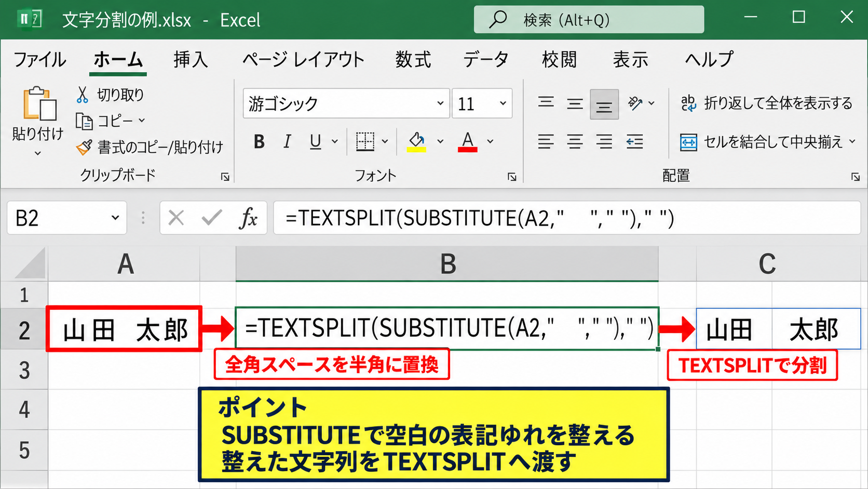Toggle bottom align button

604,104
